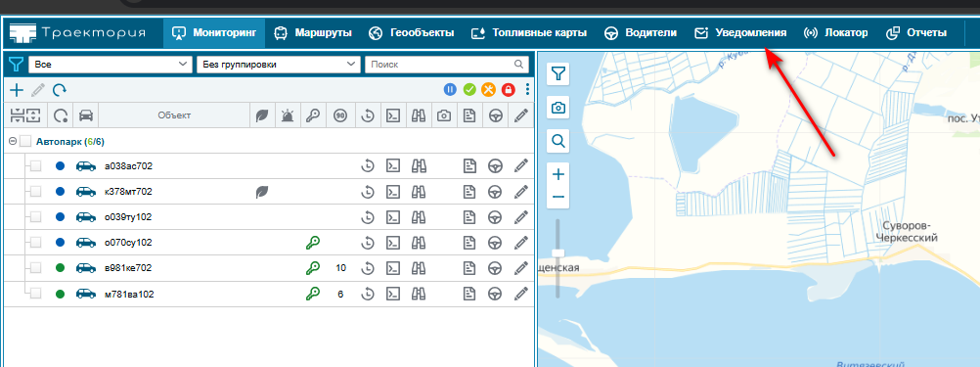Image resolution: width=980 pixels, height=367 pixels.
Task: Open the Уведомления tab
Action: pyautogui.click(x=740, y=33)
